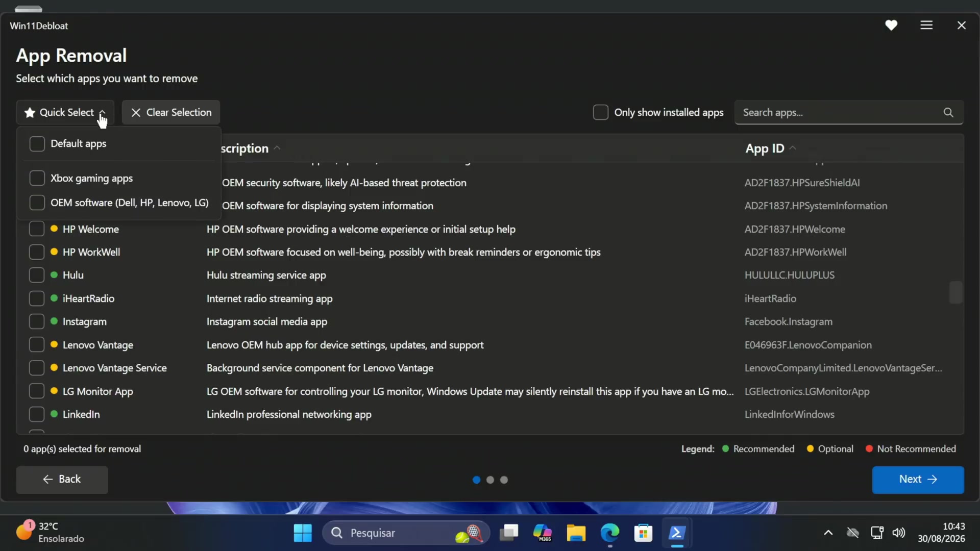The image size is (980, 551).
Task: Open Microsoft Edge from taskbar
Action: tap(609, 533)
